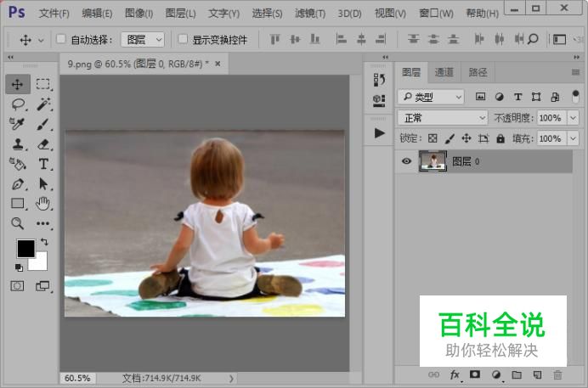Click the white background color swatch

point(41,263)
